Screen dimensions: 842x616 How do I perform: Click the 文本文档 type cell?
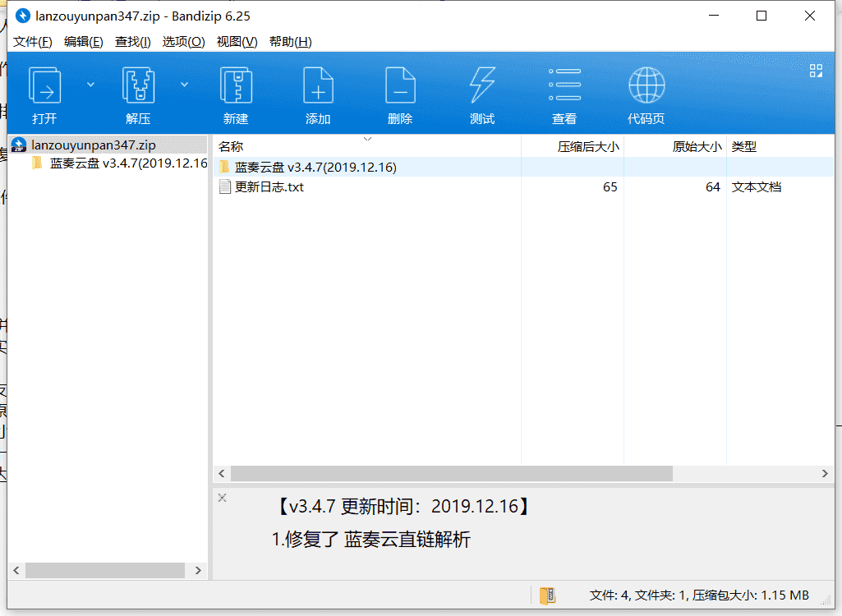coord(756,187)
